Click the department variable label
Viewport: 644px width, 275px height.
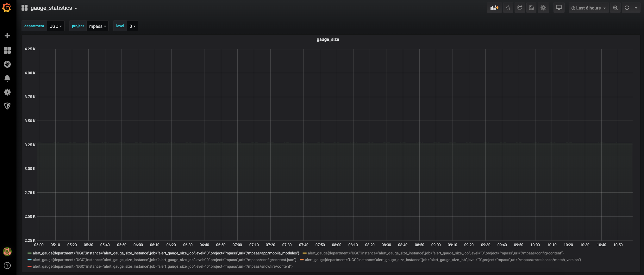34,26
